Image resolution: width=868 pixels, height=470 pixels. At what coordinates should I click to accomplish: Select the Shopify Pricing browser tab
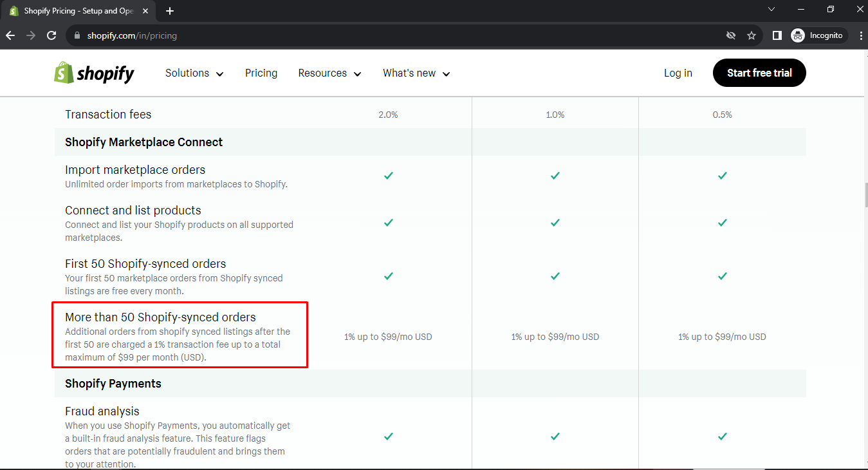click(80, 11)
